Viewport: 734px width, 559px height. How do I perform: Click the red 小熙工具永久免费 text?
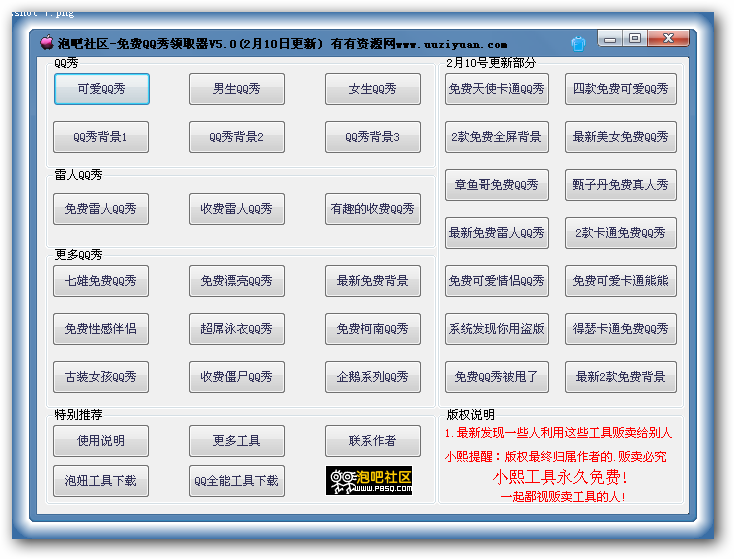tap(560, 477)
